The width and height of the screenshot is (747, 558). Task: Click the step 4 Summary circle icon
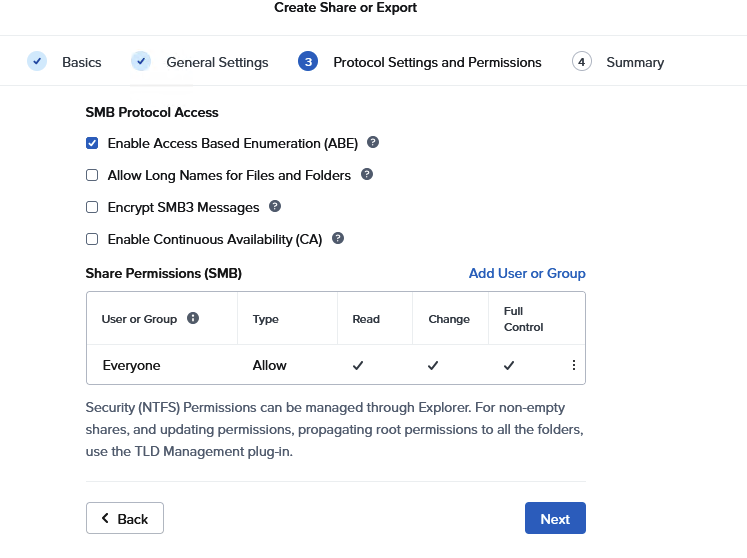[x=581, y=62]
